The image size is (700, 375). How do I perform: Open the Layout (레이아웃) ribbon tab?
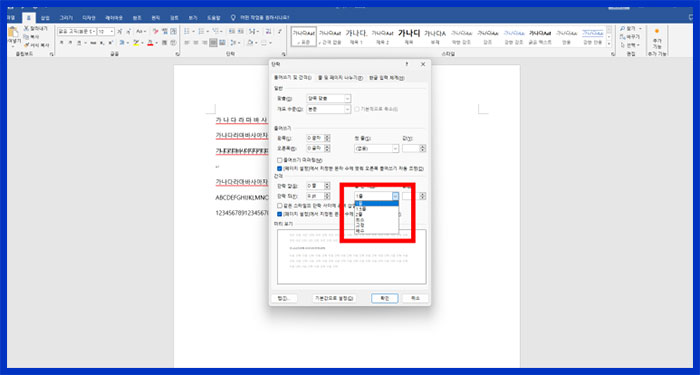coord(114,18)
